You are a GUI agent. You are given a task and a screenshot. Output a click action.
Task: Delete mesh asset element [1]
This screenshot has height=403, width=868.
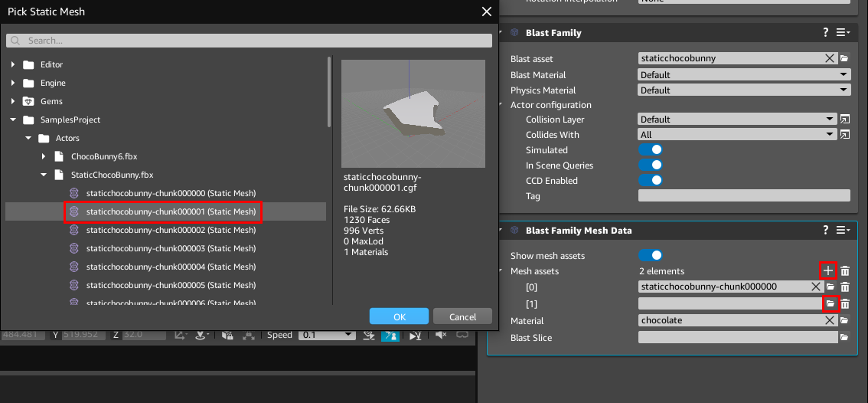pos(845,303)
